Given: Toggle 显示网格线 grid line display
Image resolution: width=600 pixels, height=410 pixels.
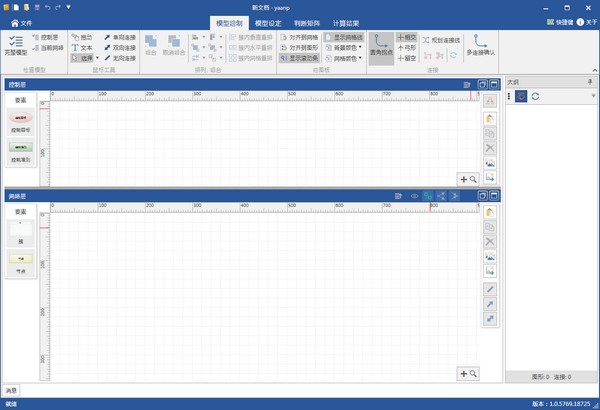Looking at the screenshot, I should pyautogui.click(x=345, y=36).
